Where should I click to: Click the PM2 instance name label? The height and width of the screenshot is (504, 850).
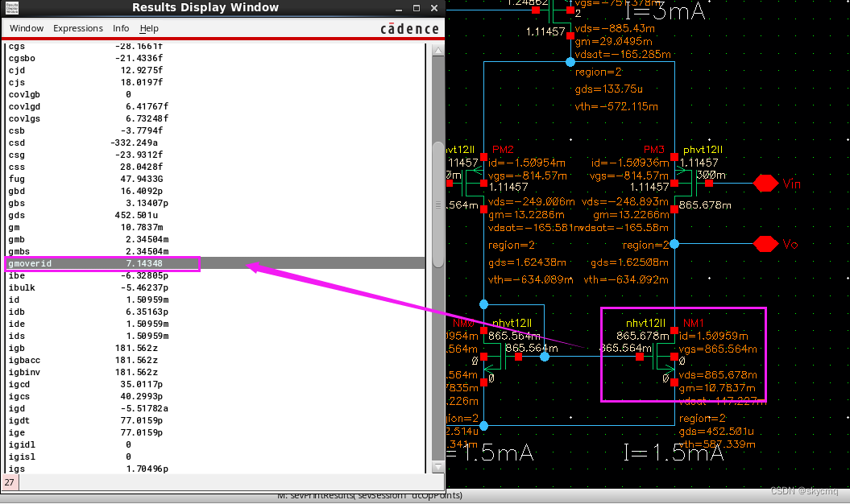503,149
